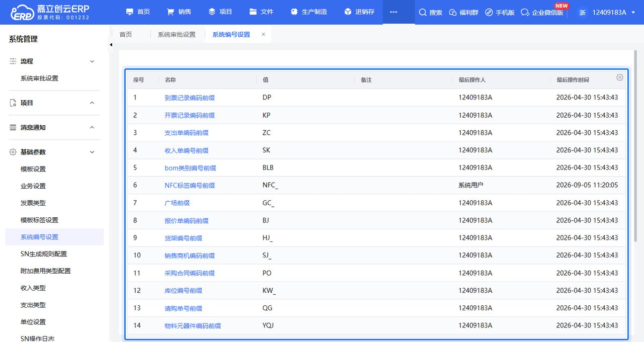Open the 到票记录编码前缀 link
The width and height of the screenshot is (644, 342).
point(190,98)
